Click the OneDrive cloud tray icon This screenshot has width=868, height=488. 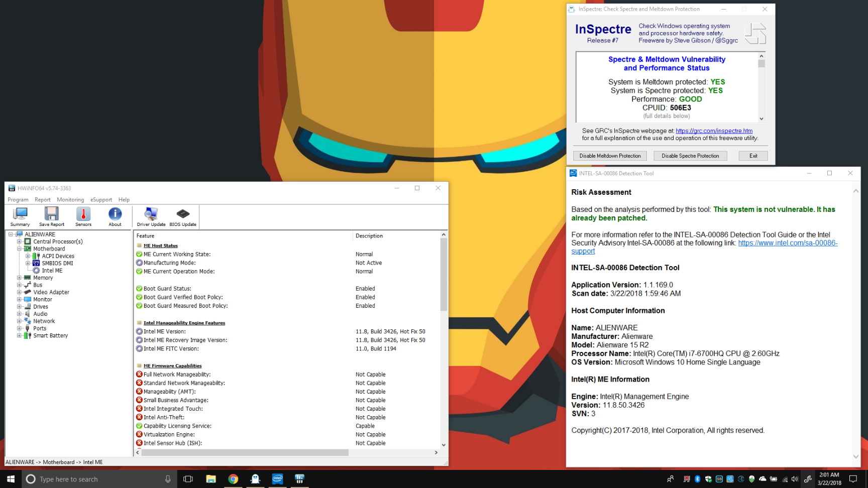(763, 479)
